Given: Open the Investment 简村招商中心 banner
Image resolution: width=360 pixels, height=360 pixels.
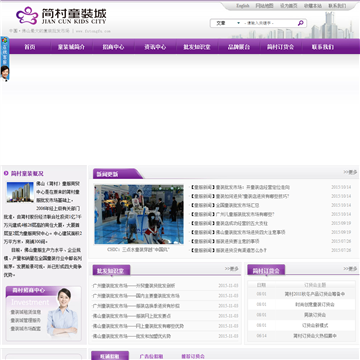Looking at the screenshot, I should click(44, 313).
